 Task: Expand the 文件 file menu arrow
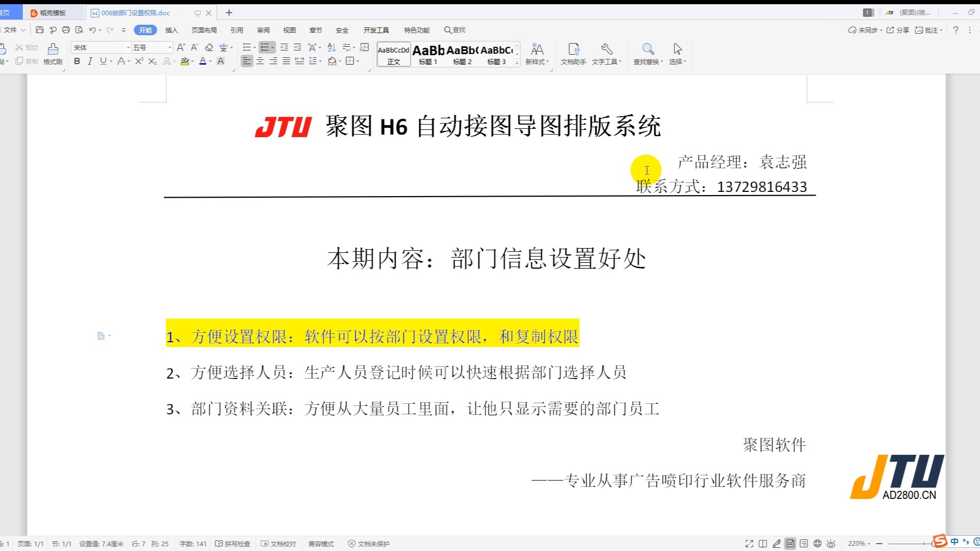coord(23,30)
